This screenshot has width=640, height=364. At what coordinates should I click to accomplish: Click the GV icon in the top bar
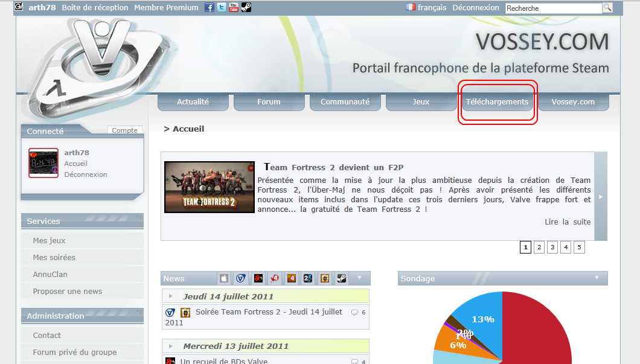pyautogui.click(x=19, y=7)
